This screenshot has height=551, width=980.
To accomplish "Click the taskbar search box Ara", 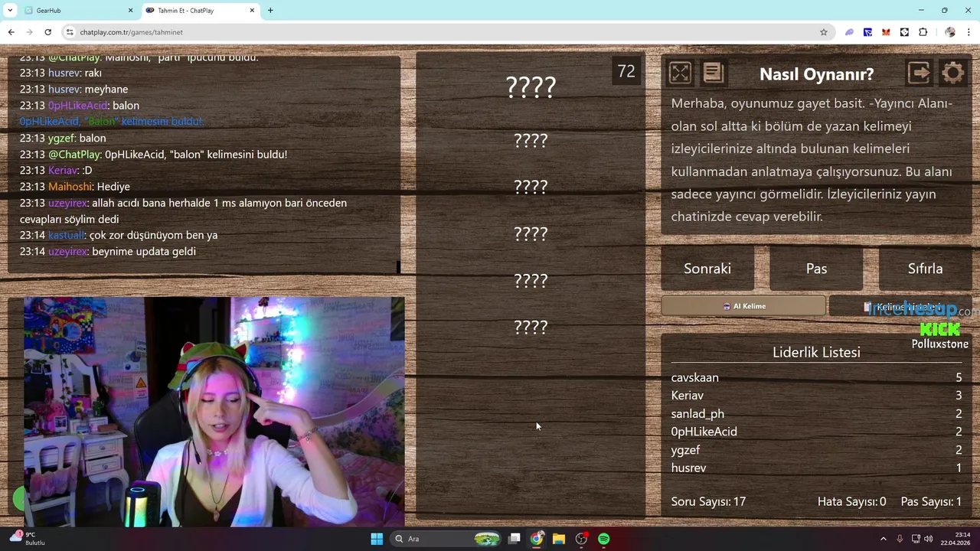I will 446,539.
